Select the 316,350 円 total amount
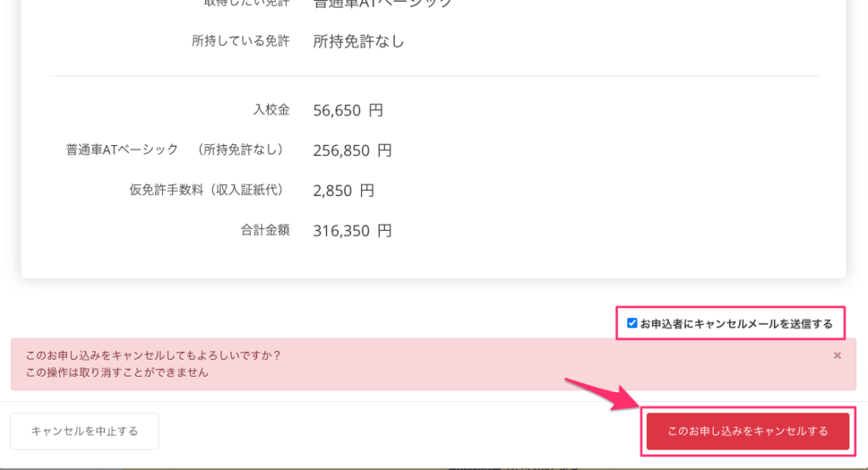868x470 pixels. click(x=352, y=230)
